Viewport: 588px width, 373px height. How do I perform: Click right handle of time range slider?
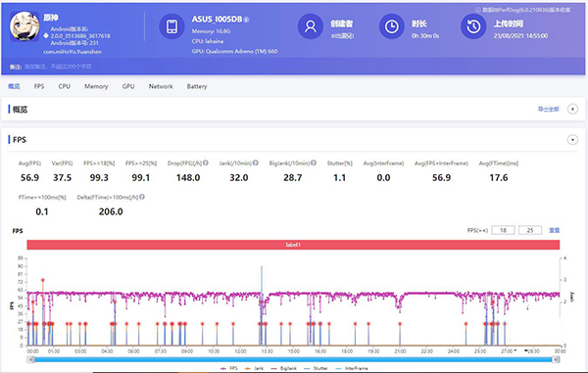557,359
